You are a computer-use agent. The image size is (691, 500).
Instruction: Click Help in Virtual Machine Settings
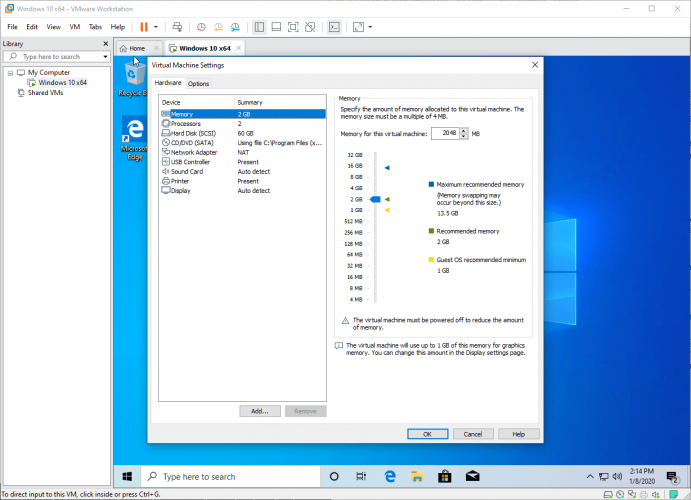click(519, 434)
